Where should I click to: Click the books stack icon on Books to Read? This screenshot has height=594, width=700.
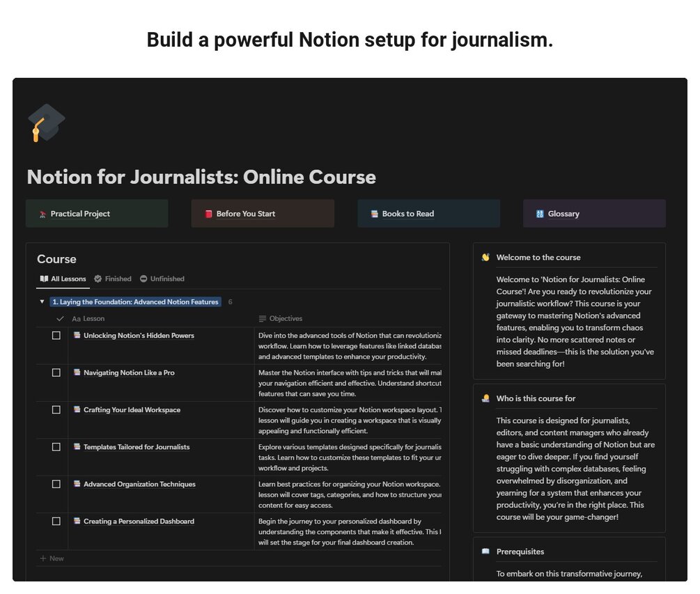(375, 214)
